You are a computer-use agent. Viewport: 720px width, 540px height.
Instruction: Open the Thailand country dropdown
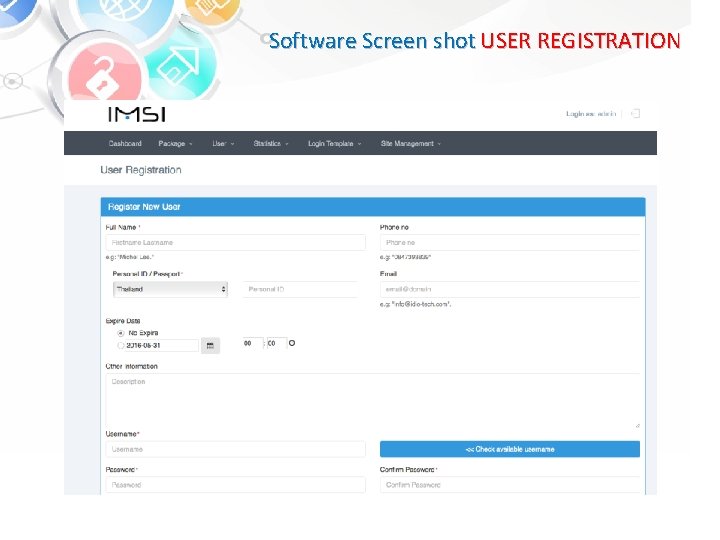170,289
